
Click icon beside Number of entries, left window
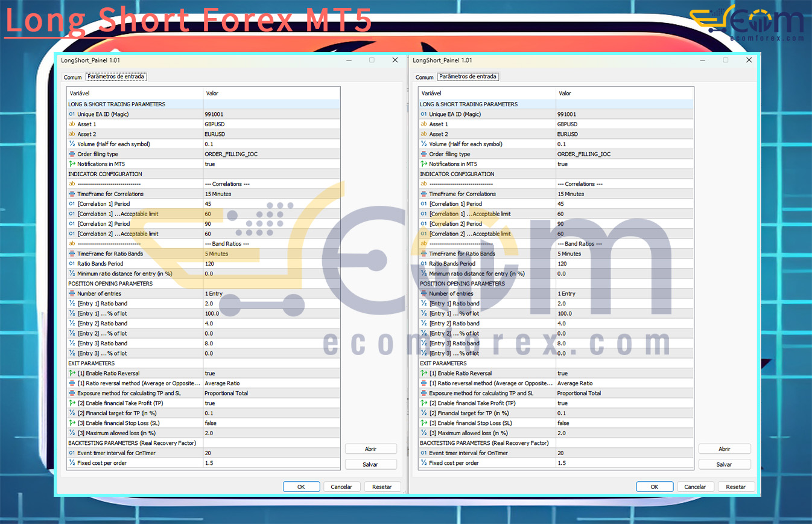72,293
